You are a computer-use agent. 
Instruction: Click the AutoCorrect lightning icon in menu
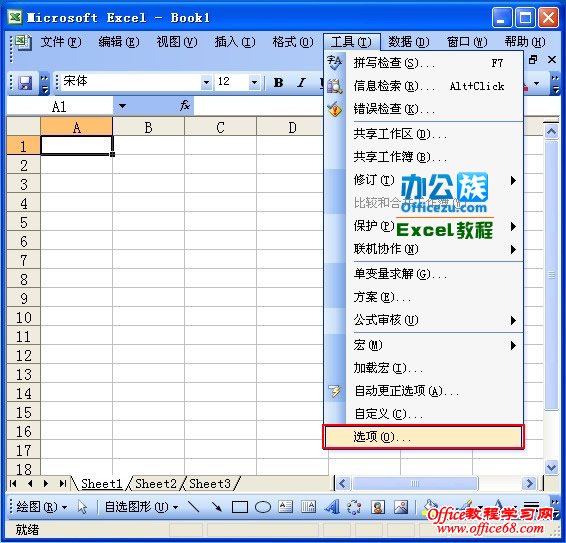click(335, 391)
